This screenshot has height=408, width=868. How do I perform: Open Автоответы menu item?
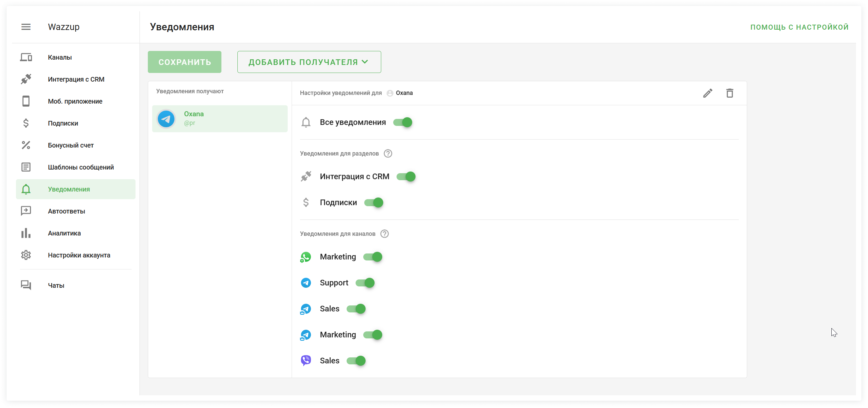tap(76, 211)
